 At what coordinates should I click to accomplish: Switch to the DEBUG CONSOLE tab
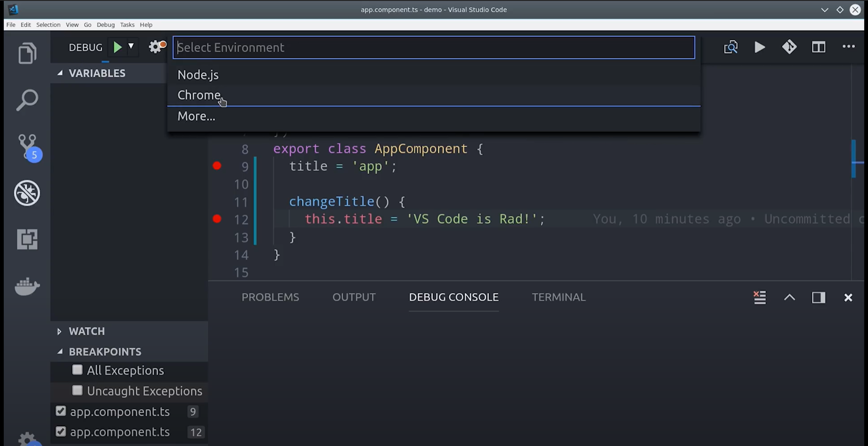coord(454,297)
